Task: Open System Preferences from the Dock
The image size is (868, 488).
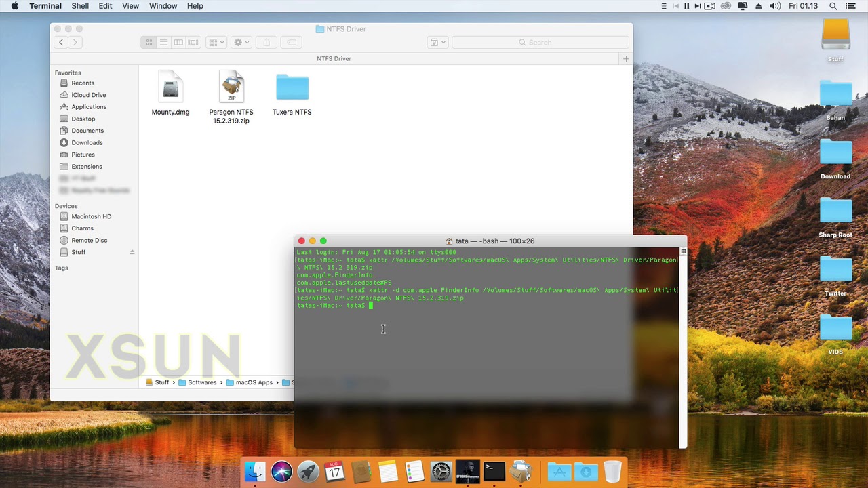Action: click(x=441, y=471)
